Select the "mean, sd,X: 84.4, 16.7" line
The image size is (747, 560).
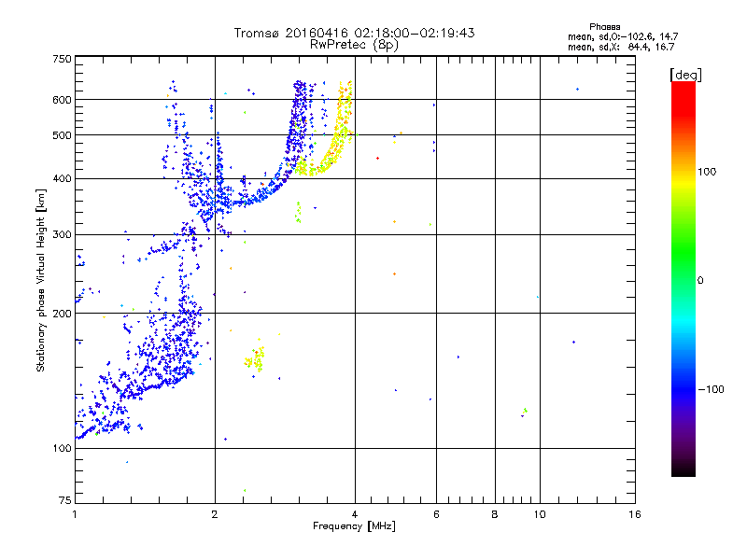point(621,47)
